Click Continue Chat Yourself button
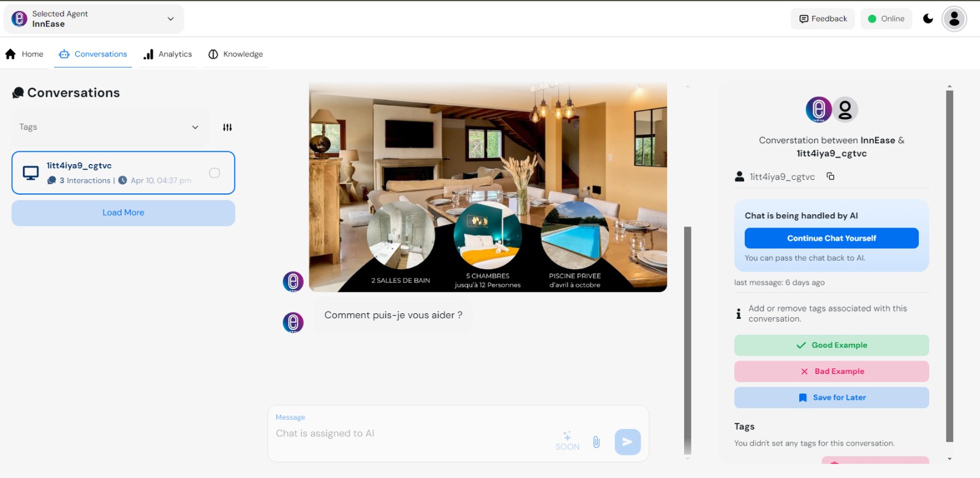 pos(831,238)
